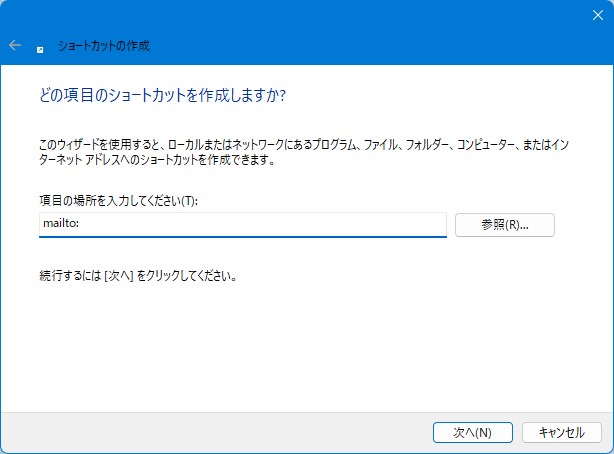The image size is (614, 454).
Task: Proceed with the 次へ(N) button
Action: coord(472,432)
